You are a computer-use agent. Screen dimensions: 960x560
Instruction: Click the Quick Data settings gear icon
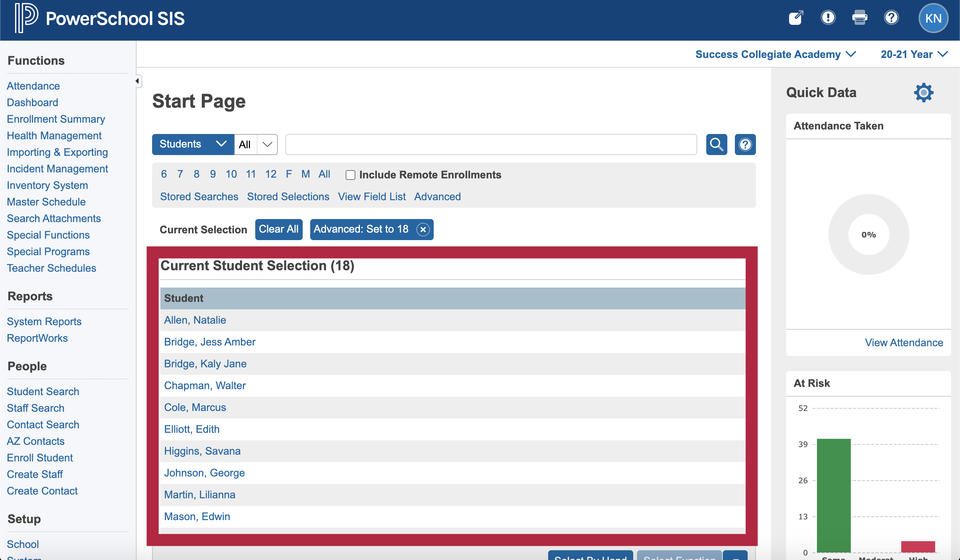922,93
